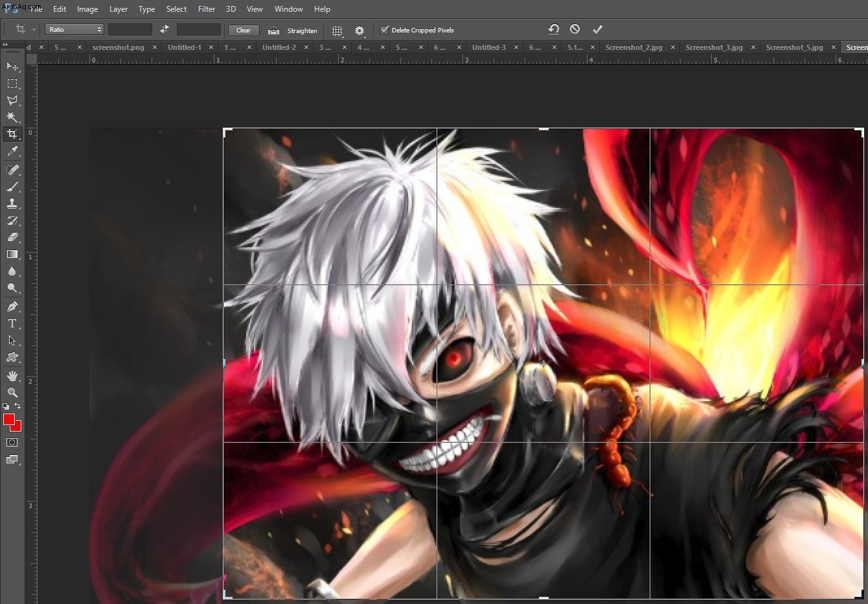
Task: Select the Clone Stamp tool
Action: tap(12, 203)
